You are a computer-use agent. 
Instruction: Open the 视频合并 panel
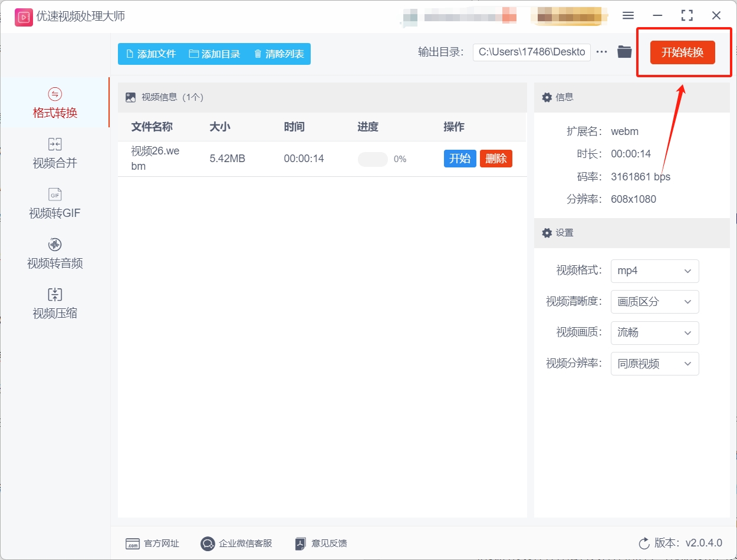click(x=54, y=153)
